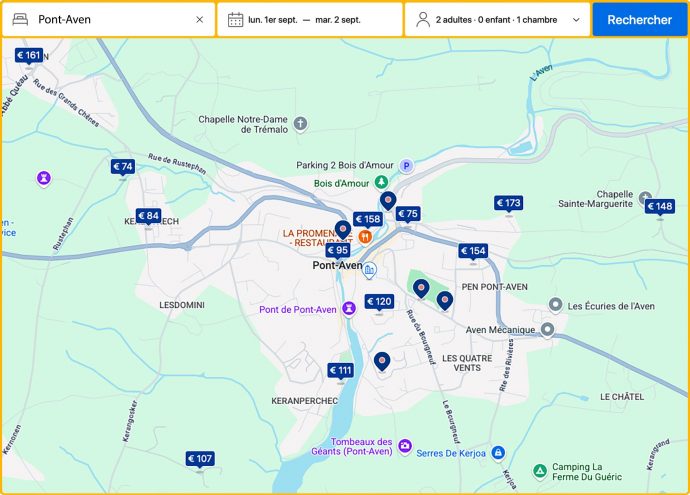Screen dimensions: 690x495
Task: Click the €107 price marker
Action: pos(201,459)
